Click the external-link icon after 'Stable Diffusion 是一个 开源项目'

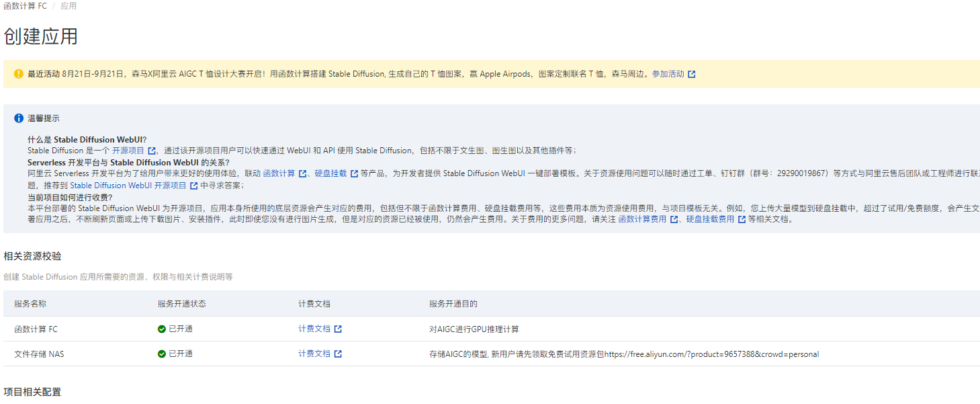pyautogui.click(x=152, y=151)
